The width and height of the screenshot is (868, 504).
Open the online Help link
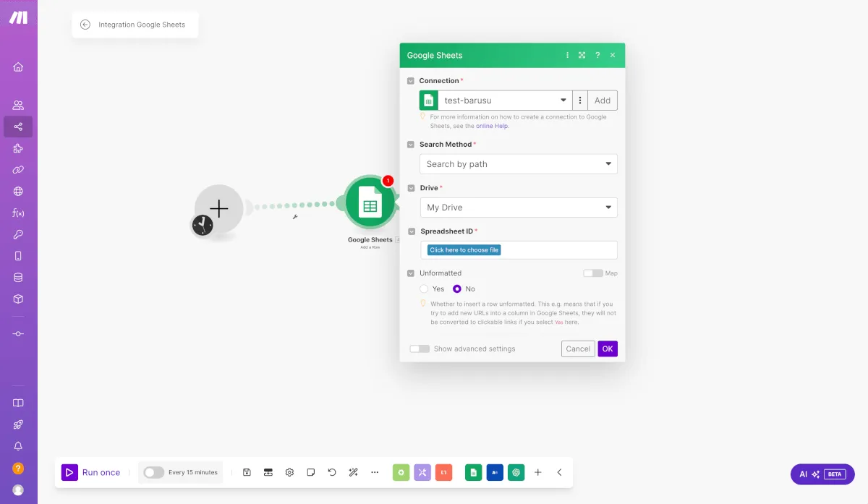(x=492, y=126)
